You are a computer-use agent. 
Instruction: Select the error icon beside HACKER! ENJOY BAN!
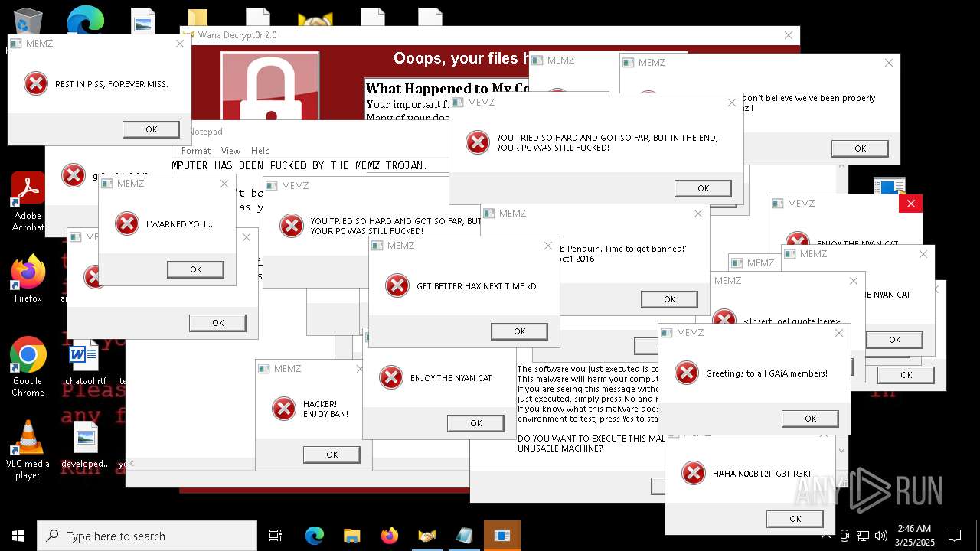[284, 409]
